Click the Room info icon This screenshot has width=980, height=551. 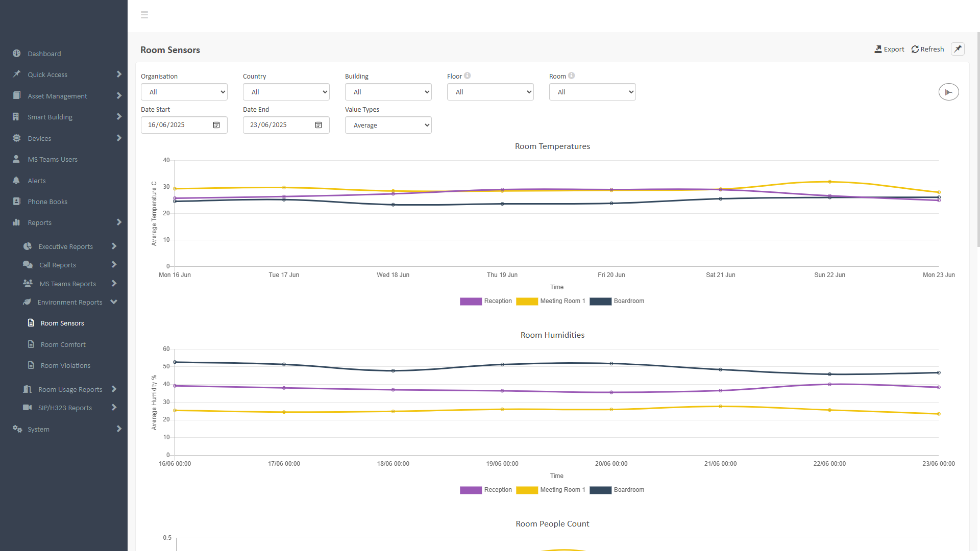(571, 76)
